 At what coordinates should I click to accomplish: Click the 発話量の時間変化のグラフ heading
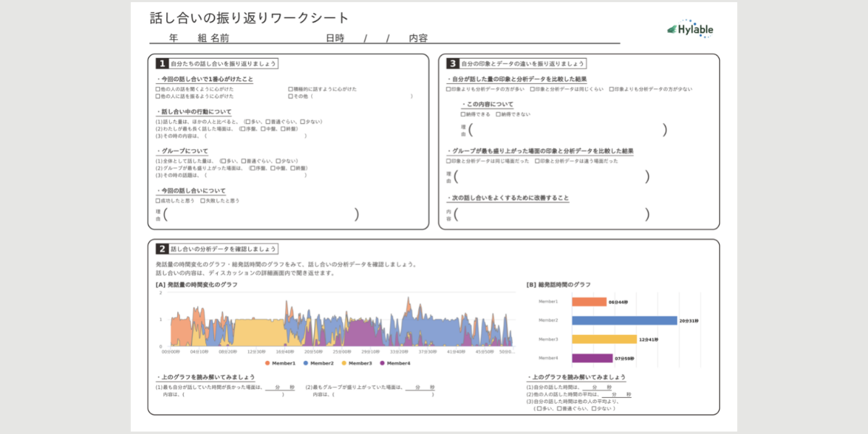(196, 284)
